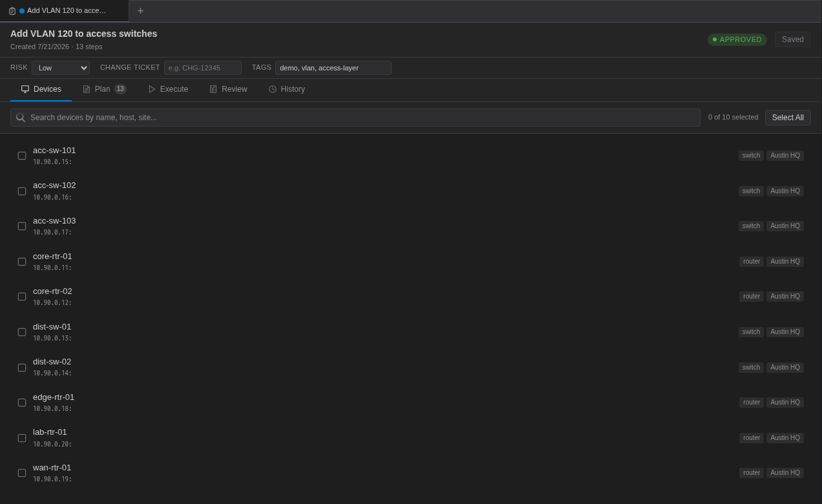Click the Tags input field
The height and width of the screenshot is (504, 822).
tap(333, 68)
